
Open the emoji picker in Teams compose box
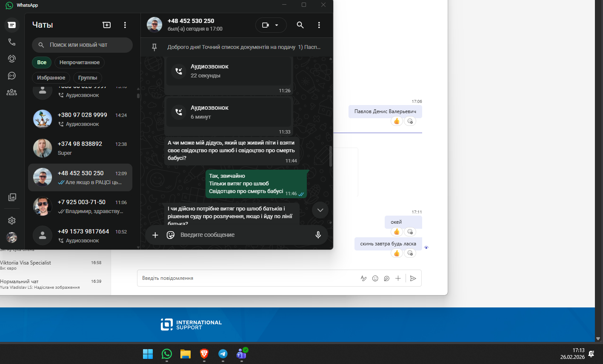375,279
